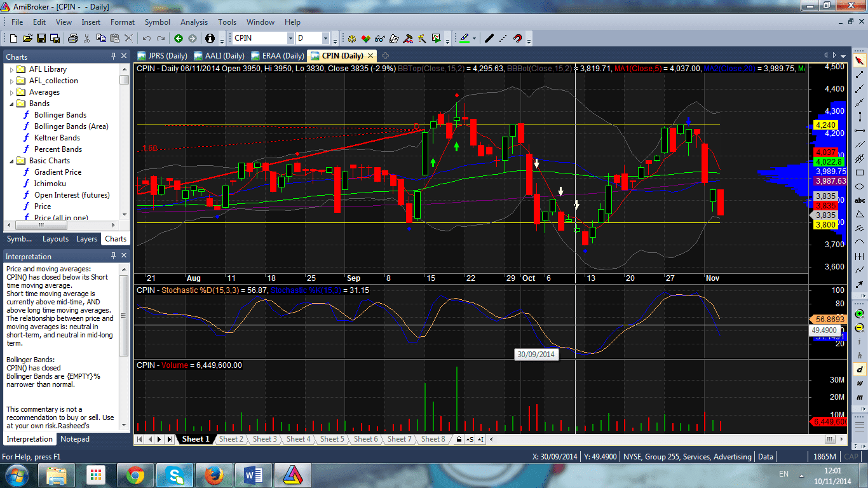
Task: Save the current chart with the disk icon
Action: pyautogui.click(x=41, y=38)
